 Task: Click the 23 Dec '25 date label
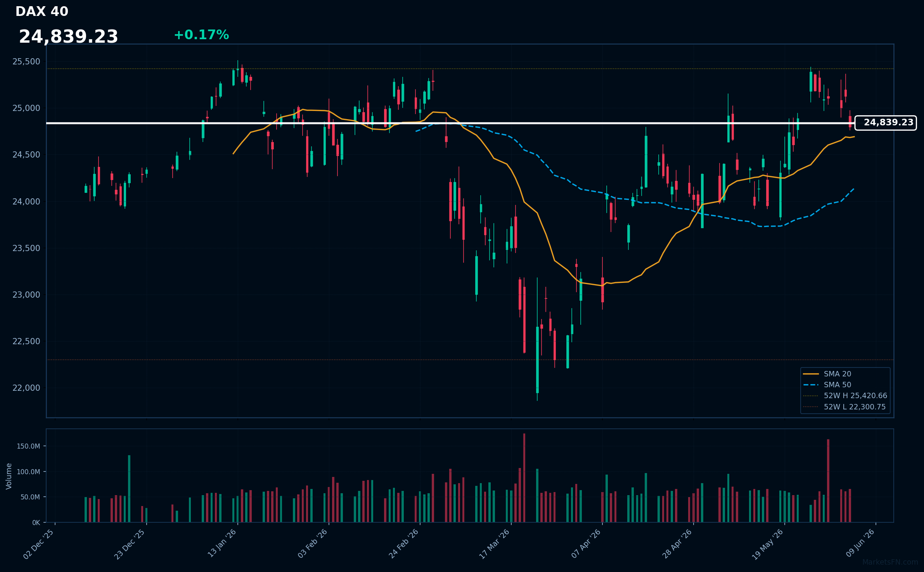point(130,544)
